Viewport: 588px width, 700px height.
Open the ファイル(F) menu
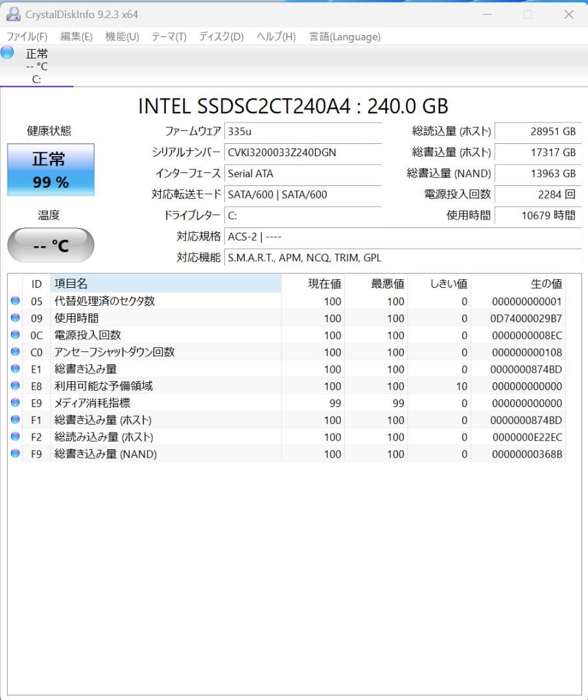[27, 37]
